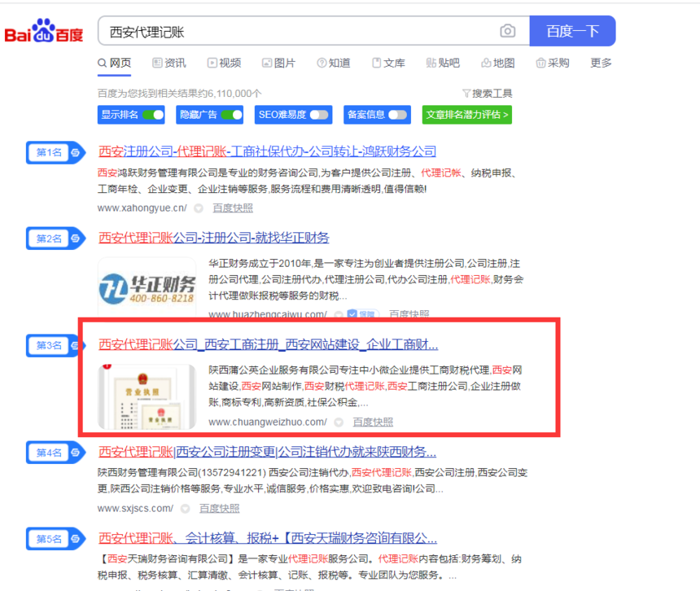Open 文章排名潜力评估 green button
Viewport: 700px width, 591px height.
(467, 115)
